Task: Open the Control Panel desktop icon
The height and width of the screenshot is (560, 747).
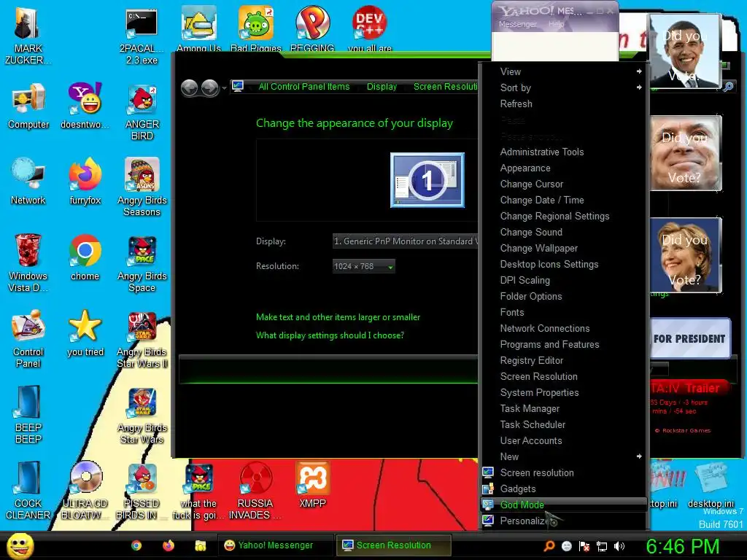Action: 28,338
